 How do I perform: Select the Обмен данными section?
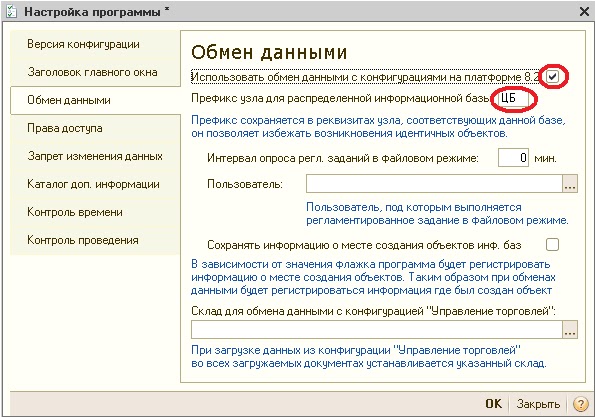pos(96,100)
